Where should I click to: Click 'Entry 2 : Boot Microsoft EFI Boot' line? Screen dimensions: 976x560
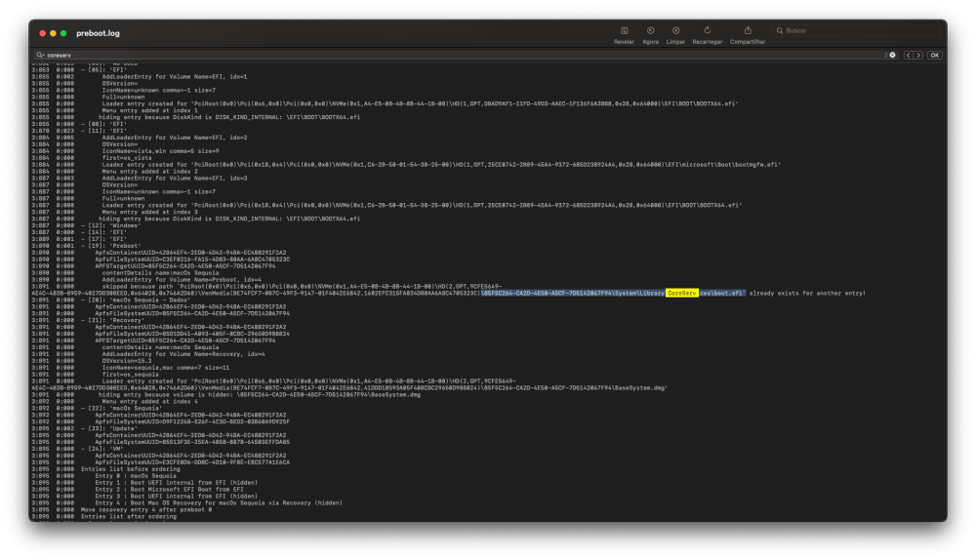point(169,489)
